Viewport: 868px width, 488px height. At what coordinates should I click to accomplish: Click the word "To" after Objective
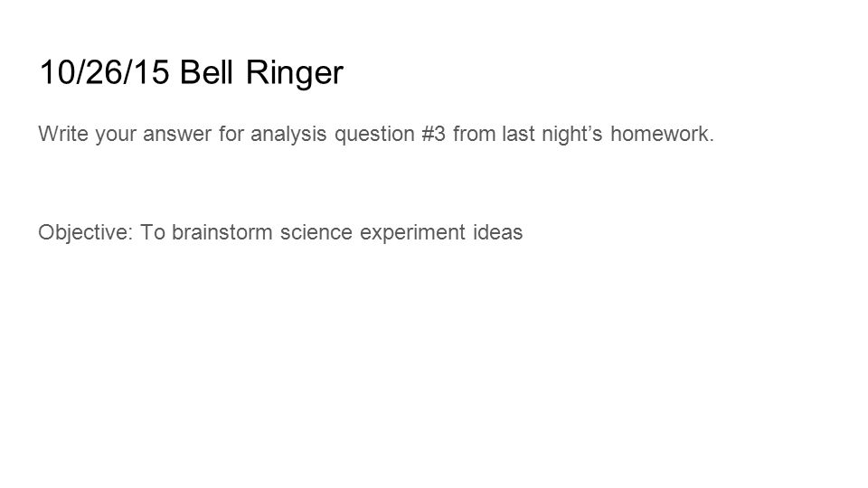(153, 232)
